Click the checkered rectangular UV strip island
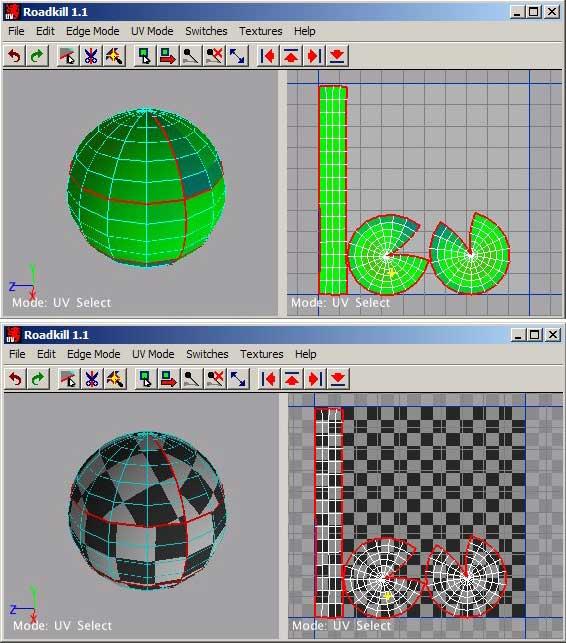This screenshot has width=566, height=643. pyautogui.click(x=329, y=513)
